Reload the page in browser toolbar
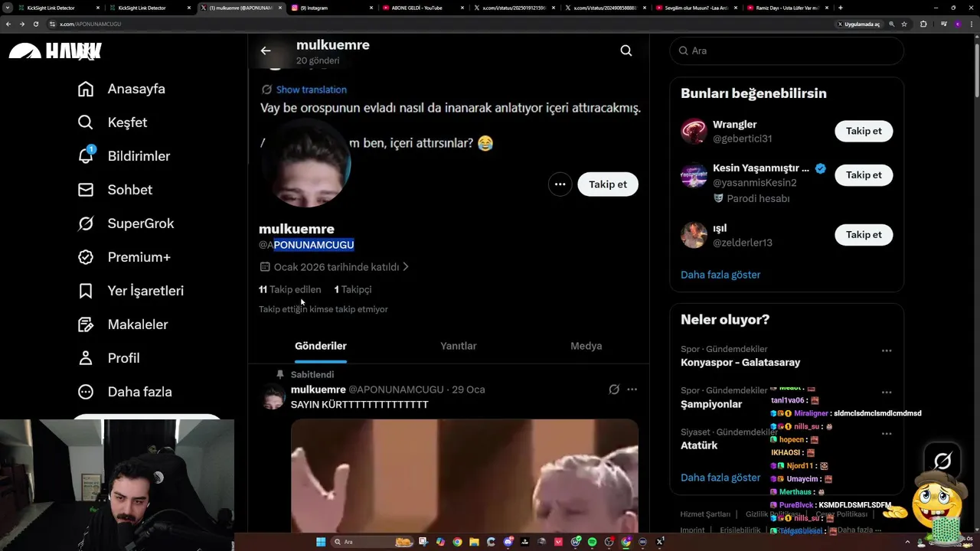Screen dimensions: 980x551 35,24
